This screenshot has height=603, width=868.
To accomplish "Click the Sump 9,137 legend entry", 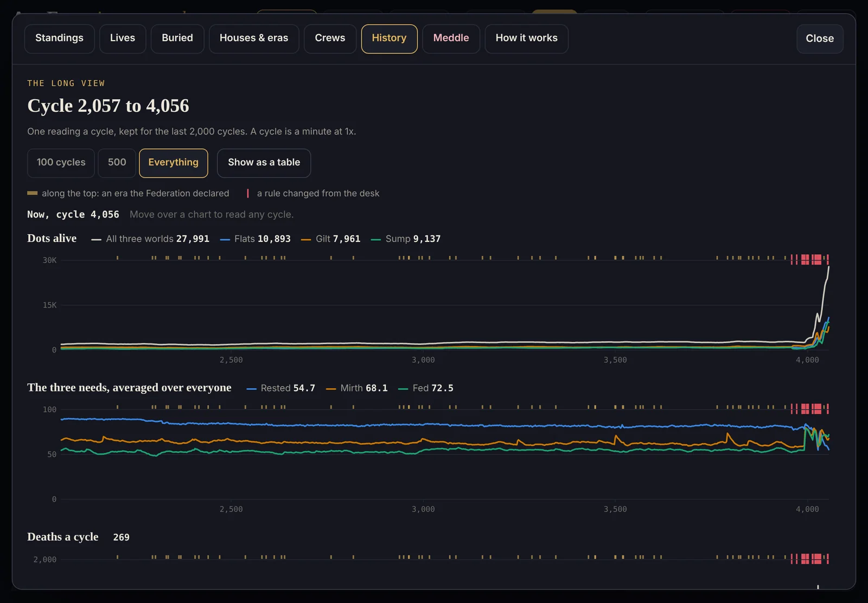I will click(406, 239).
